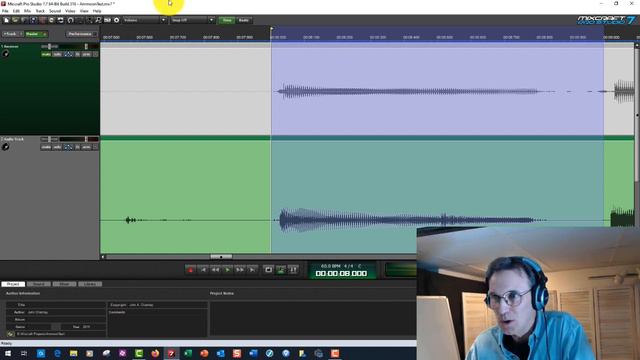This screenshot has width=640, height=360.
Task: Mute track 2 Audio Track
Action: (x=46, y=147)
